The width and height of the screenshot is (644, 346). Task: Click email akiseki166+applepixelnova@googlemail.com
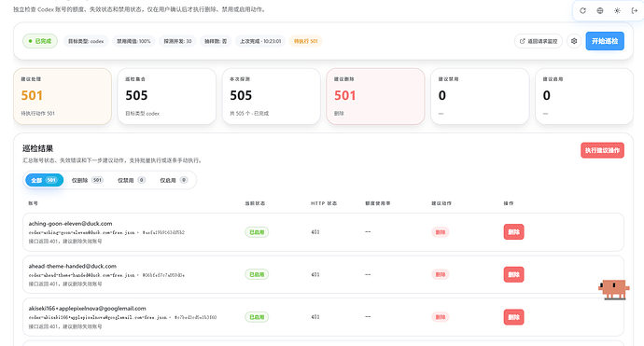click(87, 309)
